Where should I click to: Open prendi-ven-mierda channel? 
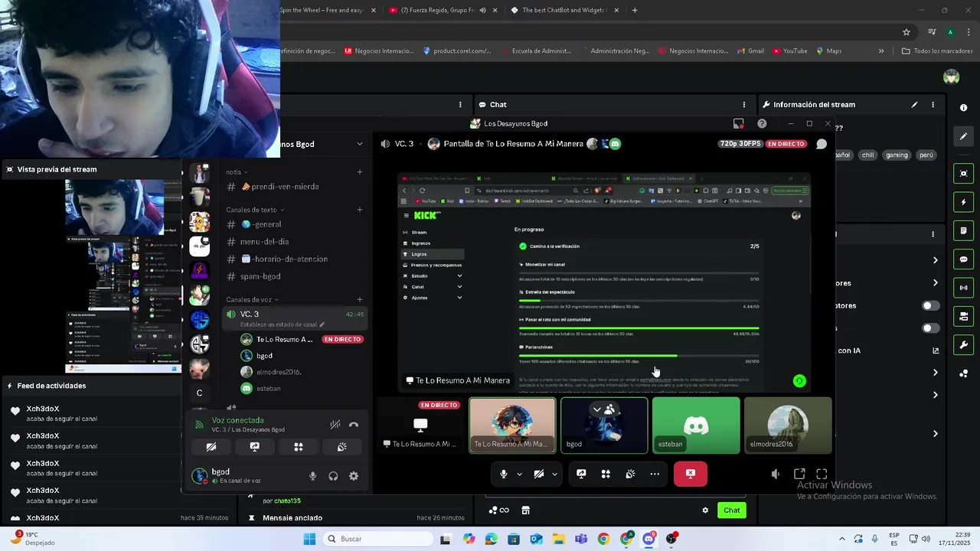coord(293,187)
